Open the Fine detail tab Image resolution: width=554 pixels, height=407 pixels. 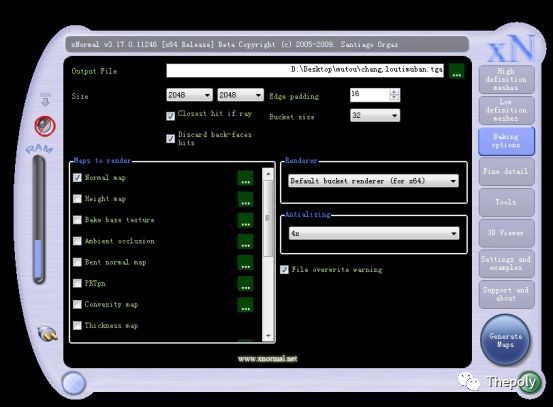(x=506, y=172)
